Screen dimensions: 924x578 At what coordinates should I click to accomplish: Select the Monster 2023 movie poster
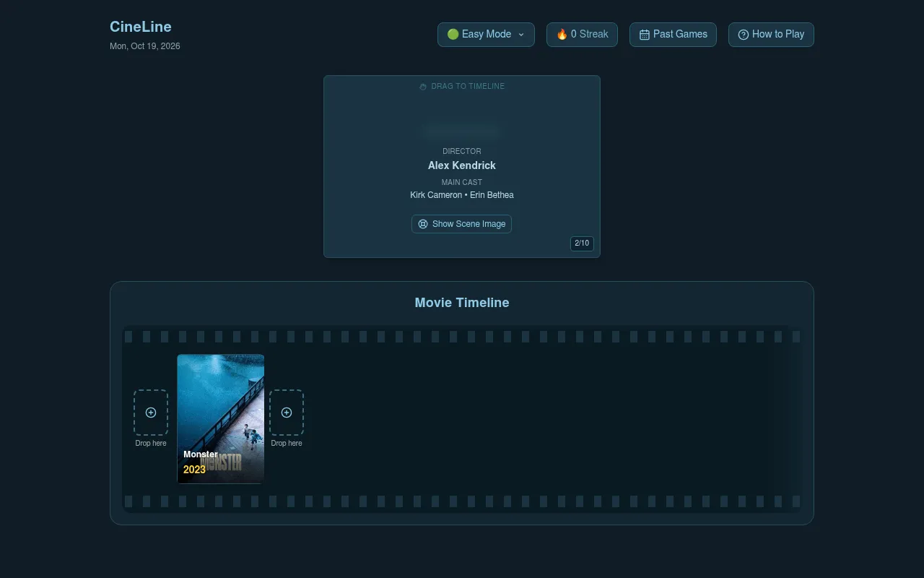pos(221,419)
